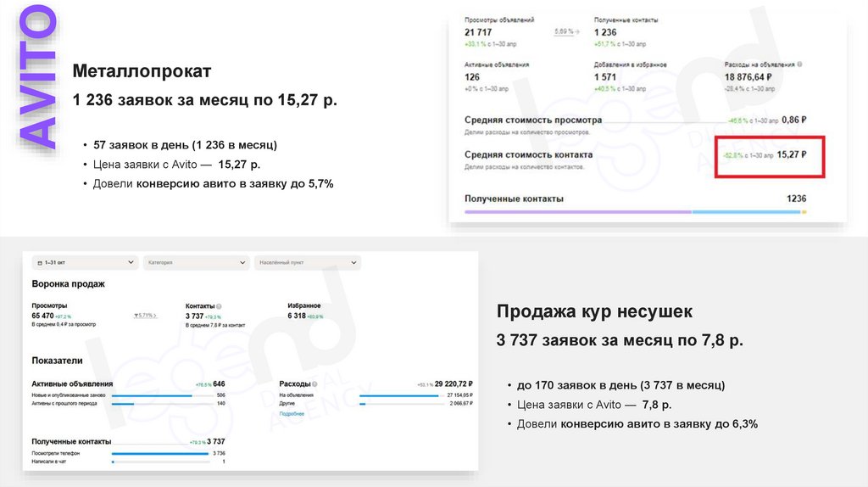Click the 1 571 favorites count
The image size is (868, 487).
605,77
